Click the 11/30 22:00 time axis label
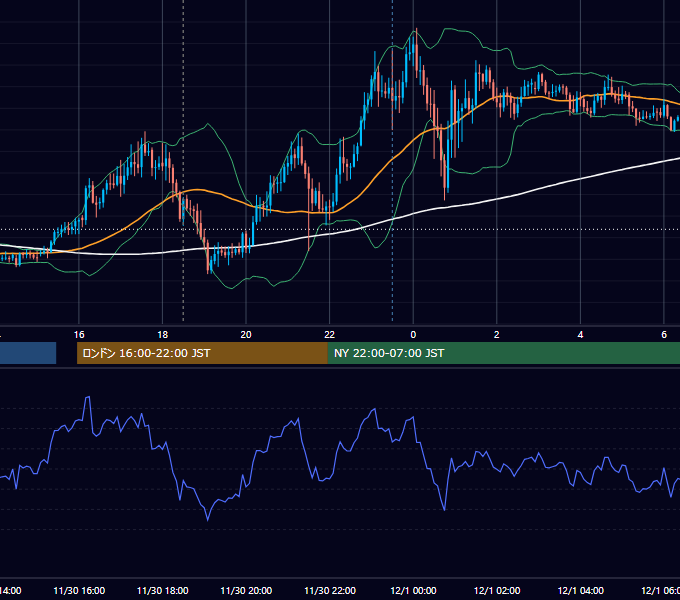 (x=330, y=590)
